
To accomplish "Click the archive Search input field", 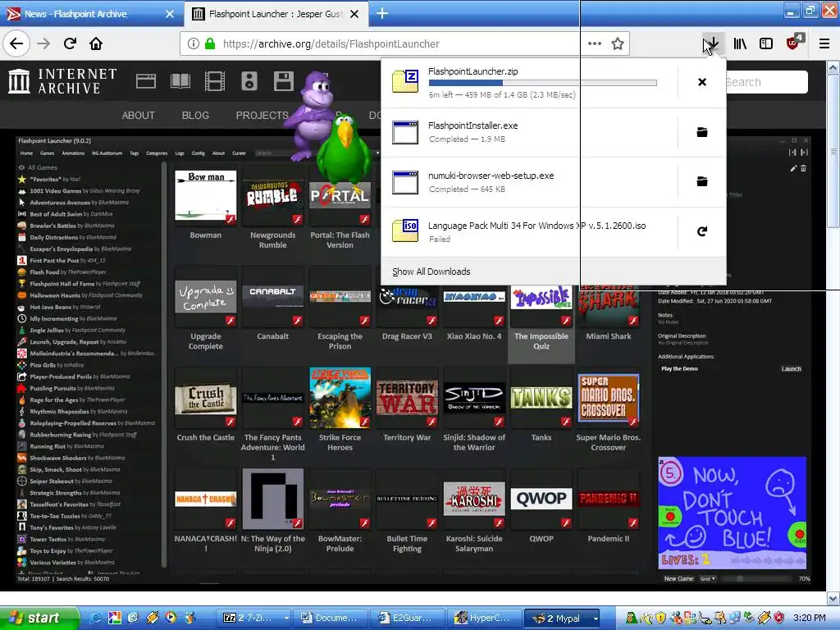I will (x=765, y=82).
